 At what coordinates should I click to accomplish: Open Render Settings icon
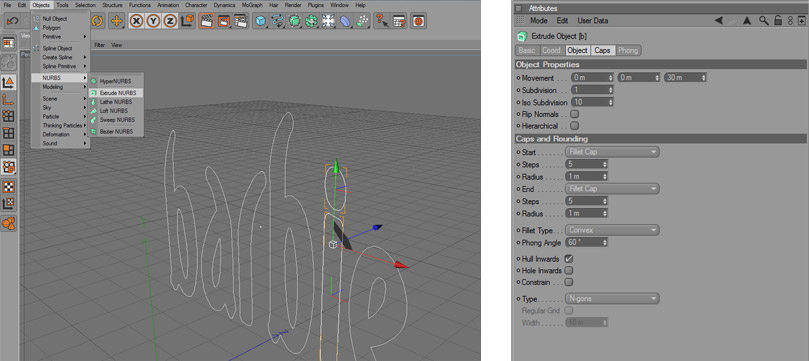coord(240,21)
